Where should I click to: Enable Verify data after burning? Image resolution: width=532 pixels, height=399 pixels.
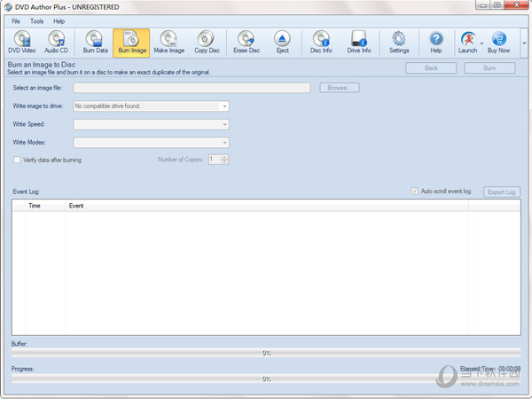point(17,160)
